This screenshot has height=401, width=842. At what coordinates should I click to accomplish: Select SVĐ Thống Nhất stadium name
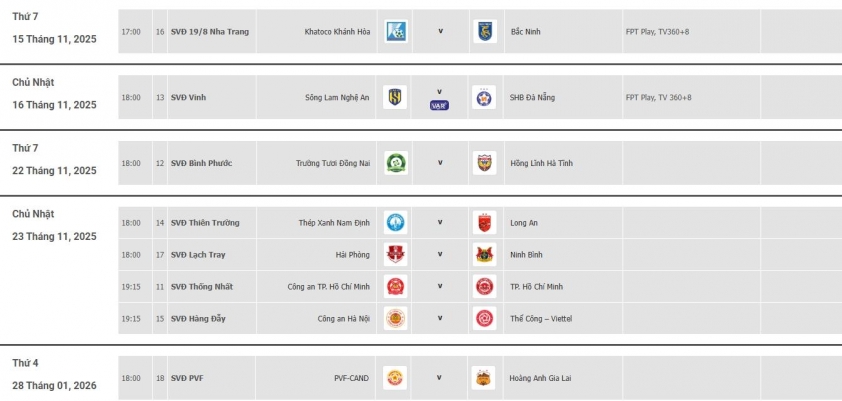point(202,287)
